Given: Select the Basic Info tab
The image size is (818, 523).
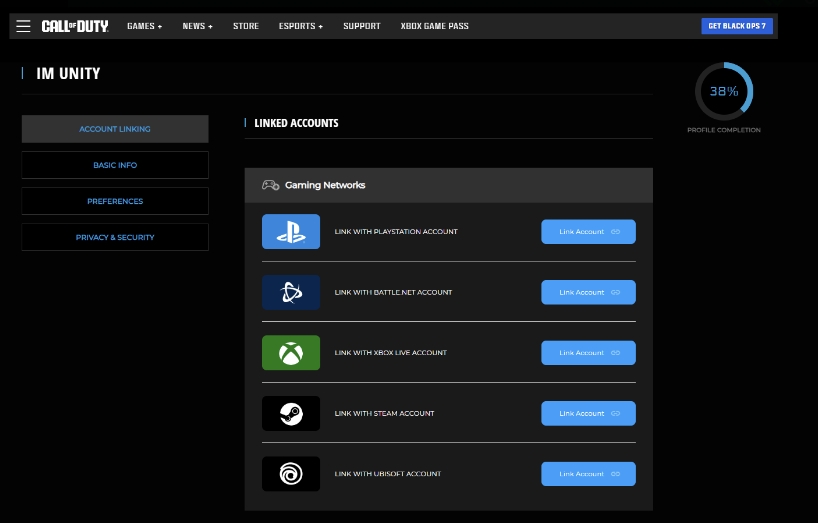Looking at the screenshot, I should tap(115, 165).
